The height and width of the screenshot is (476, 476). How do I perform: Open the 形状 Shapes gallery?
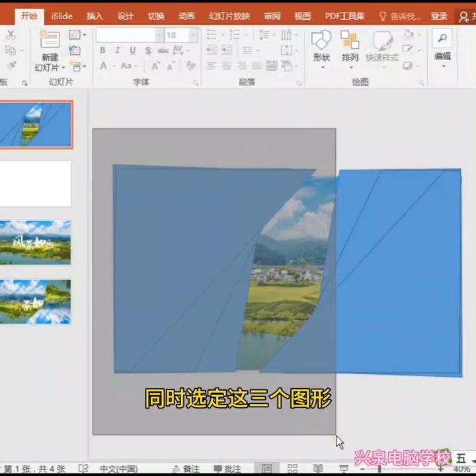click(321, 49)
